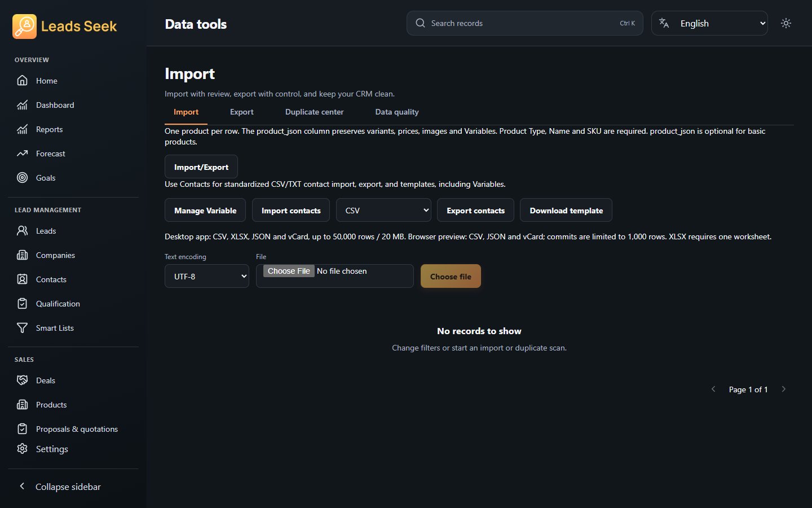
Task: Click the orange Choose file button
Action: click(451, 277)
